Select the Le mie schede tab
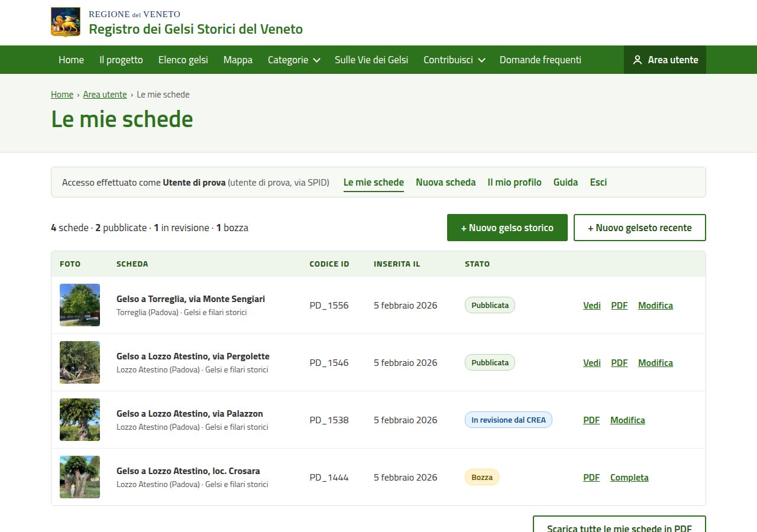Viewport: 757px width, 532px height. tap(374, 183)
